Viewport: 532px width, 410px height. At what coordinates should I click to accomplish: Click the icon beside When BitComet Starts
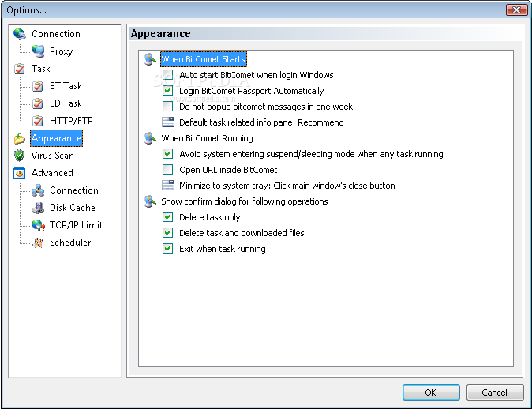pyautogui.click(x=150, y=59)
